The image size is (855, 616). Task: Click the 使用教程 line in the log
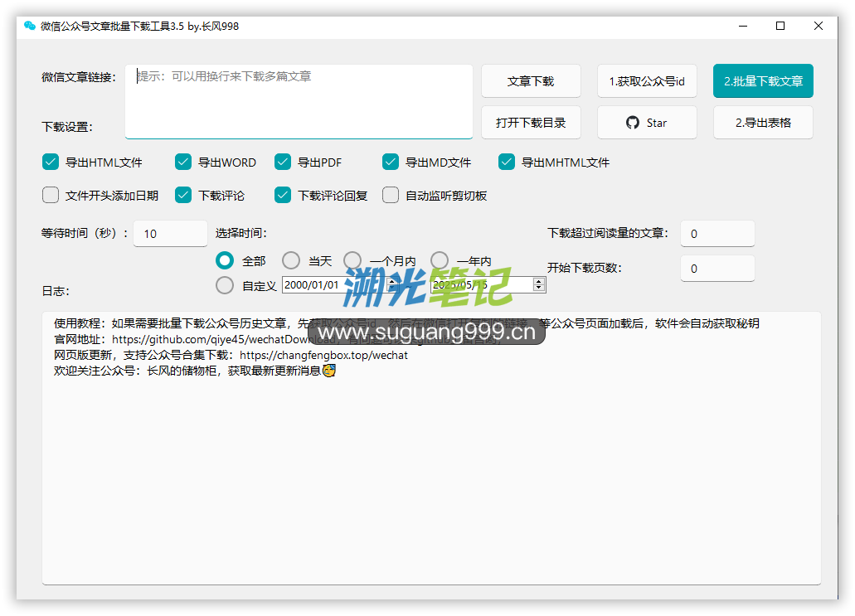coord(406,324)
